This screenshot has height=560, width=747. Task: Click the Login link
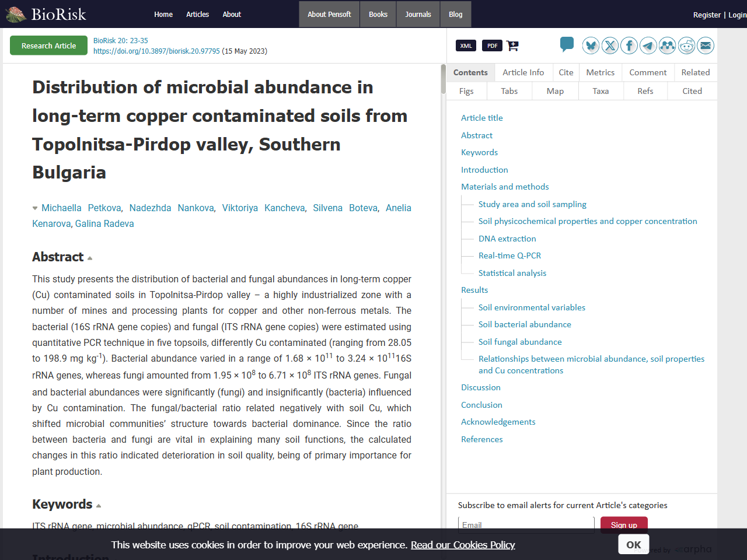738,15
